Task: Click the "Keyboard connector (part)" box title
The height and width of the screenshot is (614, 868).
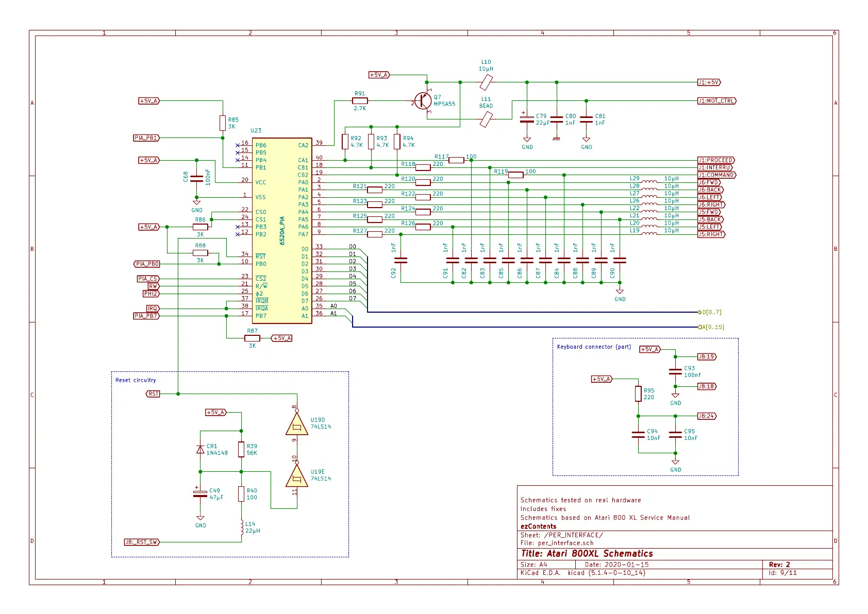Action: tap(594, 347)
